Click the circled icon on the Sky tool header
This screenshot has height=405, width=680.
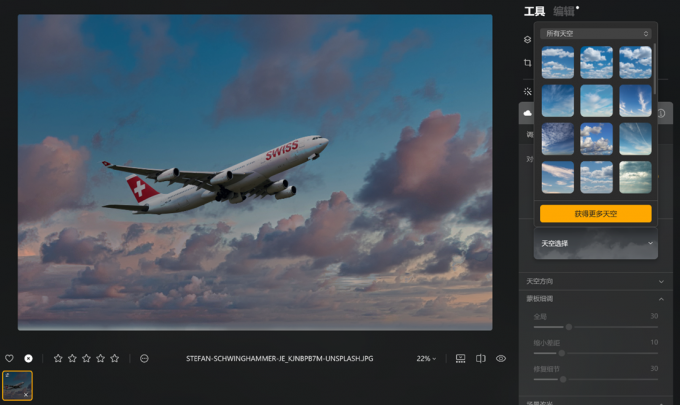(x=661, y=113)
